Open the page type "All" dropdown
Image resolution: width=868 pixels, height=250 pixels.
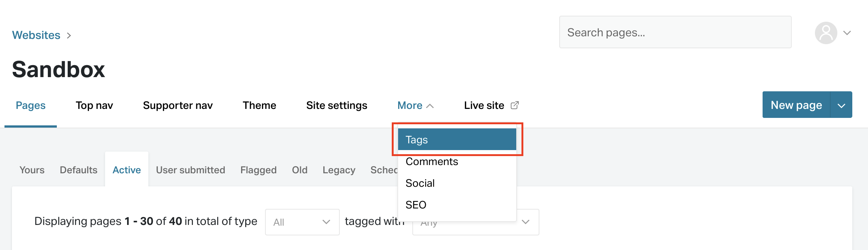(x=302, y=222)
